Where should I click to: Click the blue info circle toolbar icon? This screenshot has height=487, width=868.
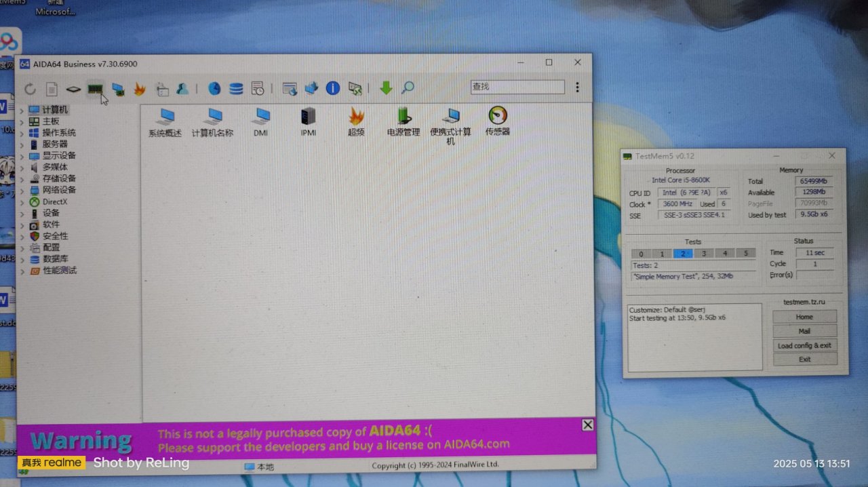pyautogui.click(x=333, y=88)
